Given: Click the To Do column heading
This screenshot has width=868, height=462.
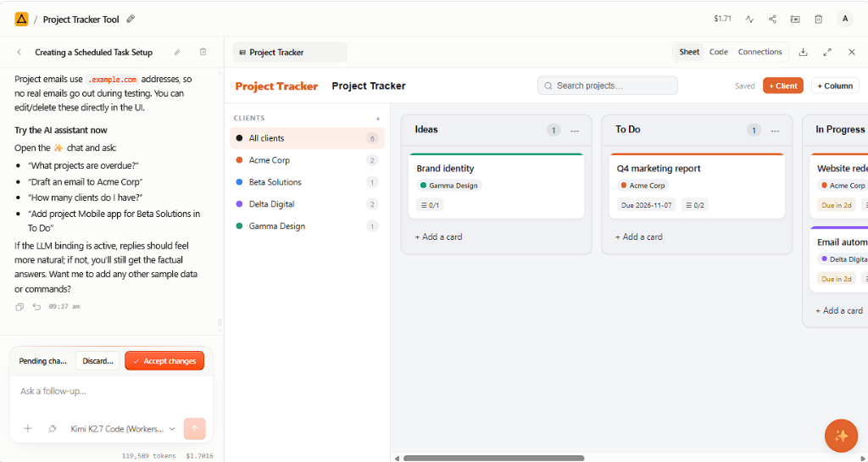Looking at the screenshot, I should coord(628,130).
